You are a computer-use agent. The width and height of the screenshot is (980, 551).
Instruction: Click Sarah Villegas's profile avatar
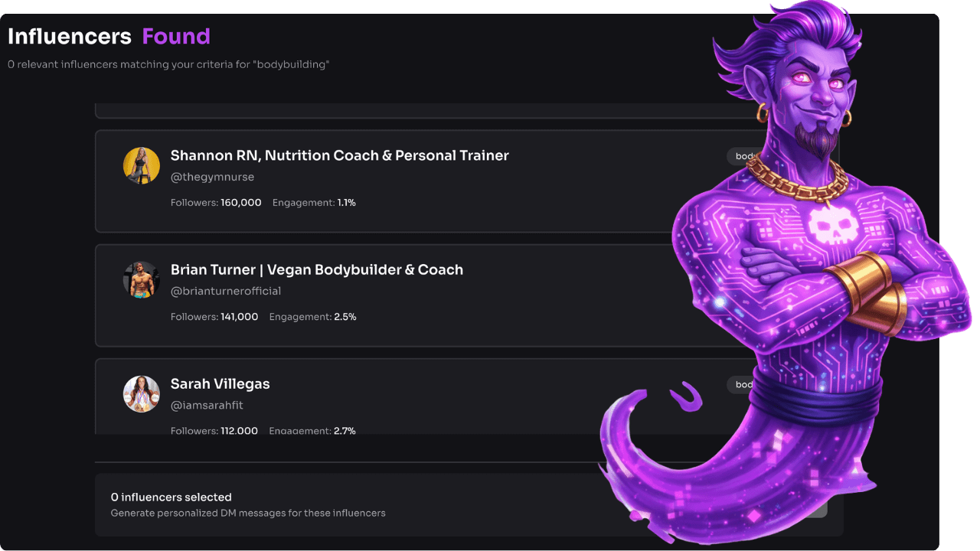pyautogui.click(x=142, y=394)
